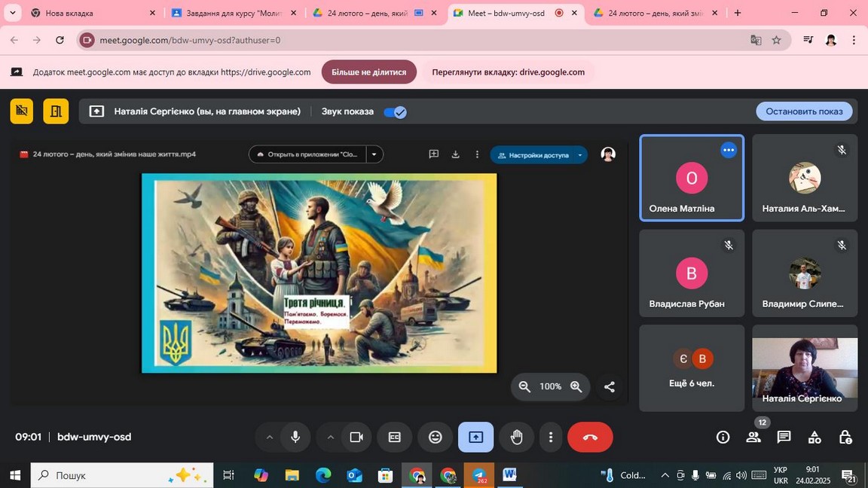868x488 pixels.
Task: Open more options in call controls
Action: (x=550, y=437)
